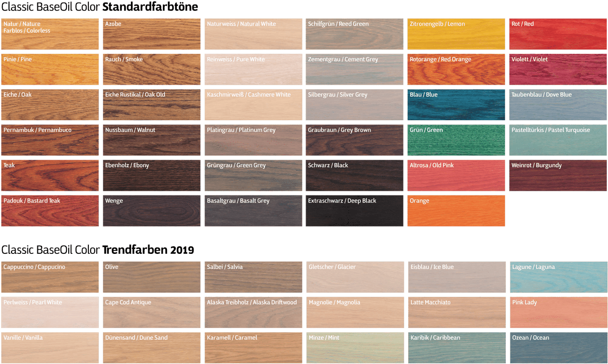Screen dimensions: 608x364
Task: Click the Extraschwarz / Deep Black swatch
Action: pos(354,211)
